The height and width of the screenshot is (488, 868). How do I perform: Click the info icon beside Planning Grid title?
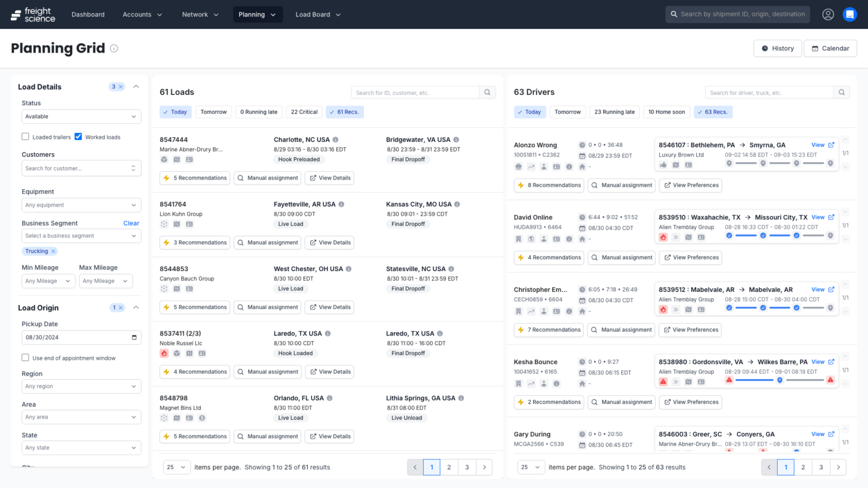[x=114, y=49]
